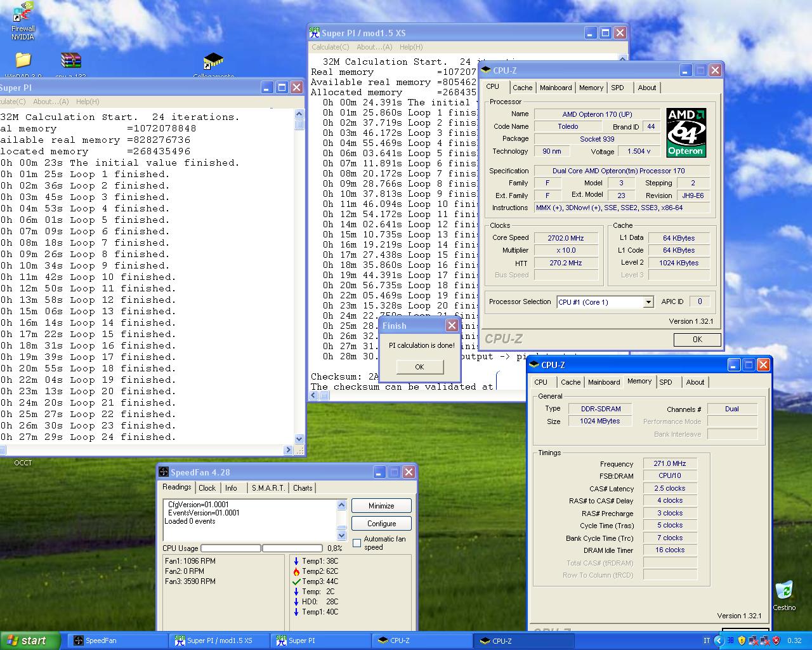Close the Finish dialog with X
This screenshot has width=812, height=650.
(x=452, y=326)
